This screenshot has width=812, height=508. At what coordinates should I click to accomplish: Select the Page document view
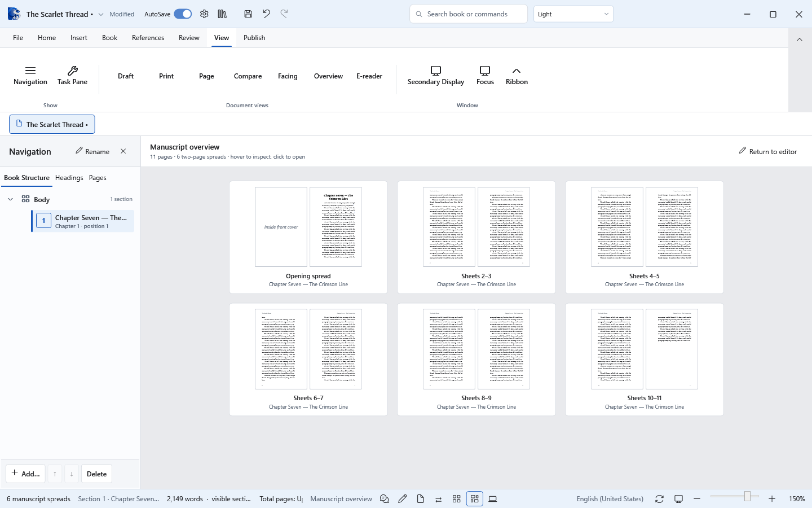206,76
